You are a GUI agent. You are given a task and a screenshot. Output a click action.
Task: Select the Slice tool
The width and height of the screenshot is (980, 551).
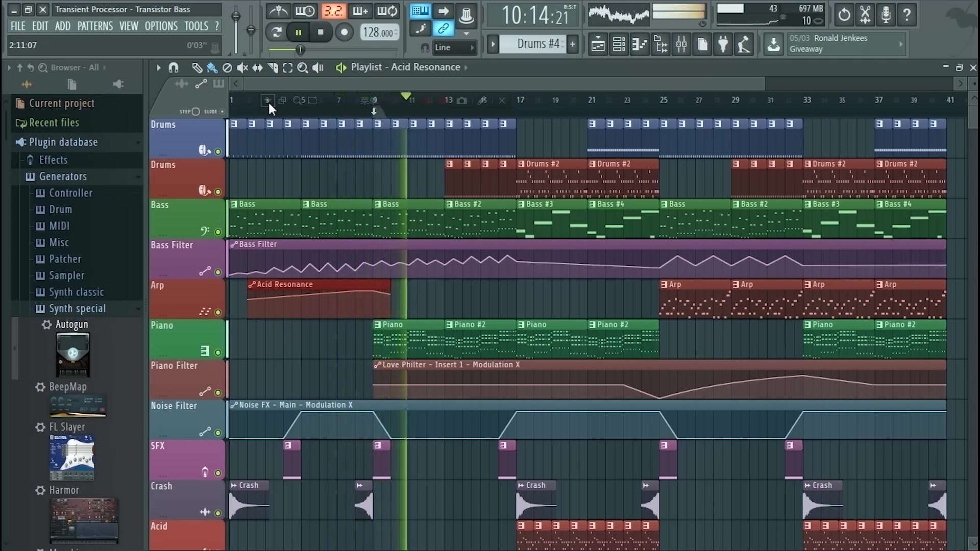point(273,67)
